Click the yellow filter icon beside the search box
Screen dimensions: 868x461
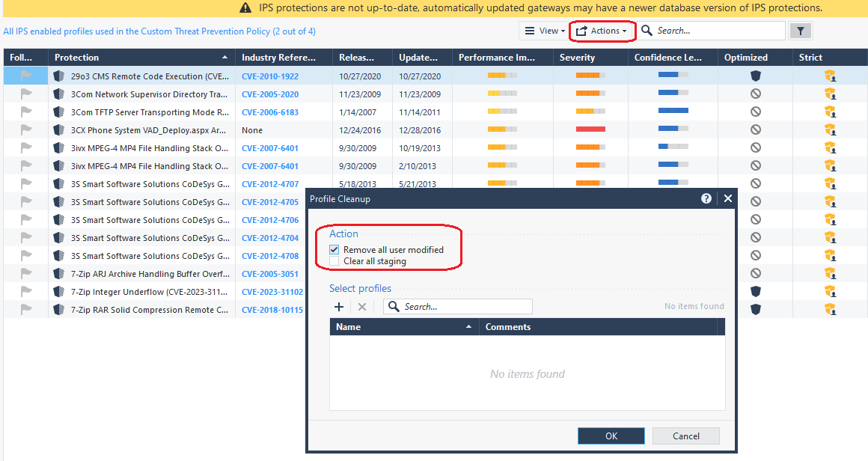click(x=800, y=31)
